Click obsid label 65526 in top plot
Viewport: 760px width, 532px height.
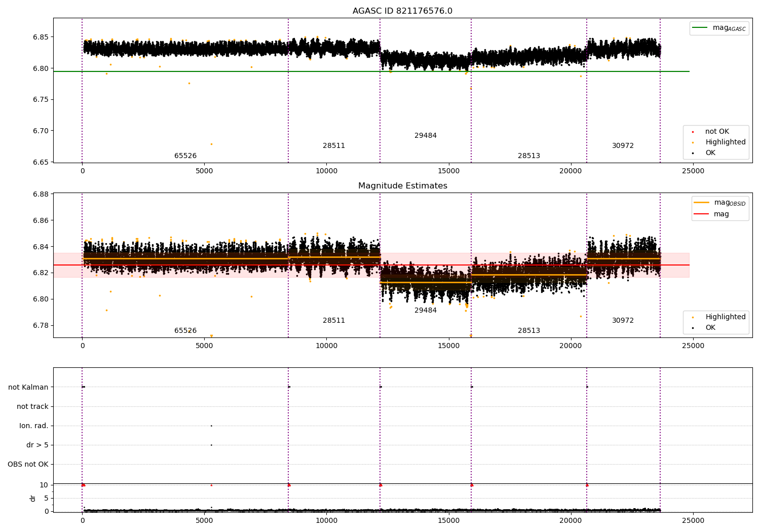coord(185,156)
